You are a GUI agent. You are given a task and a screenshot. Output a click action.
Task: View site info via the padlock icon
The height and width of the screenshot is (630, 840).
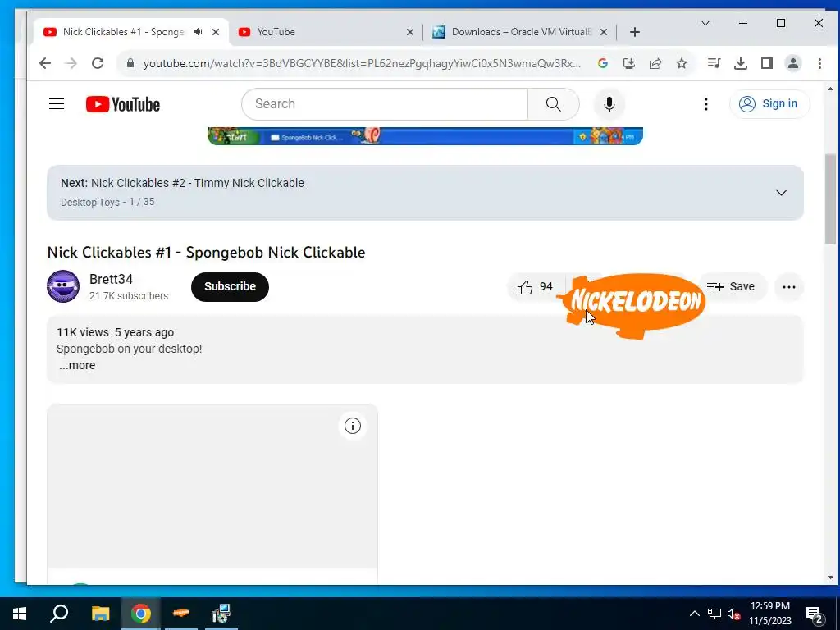pyautogui.click(x=130, y=63)
